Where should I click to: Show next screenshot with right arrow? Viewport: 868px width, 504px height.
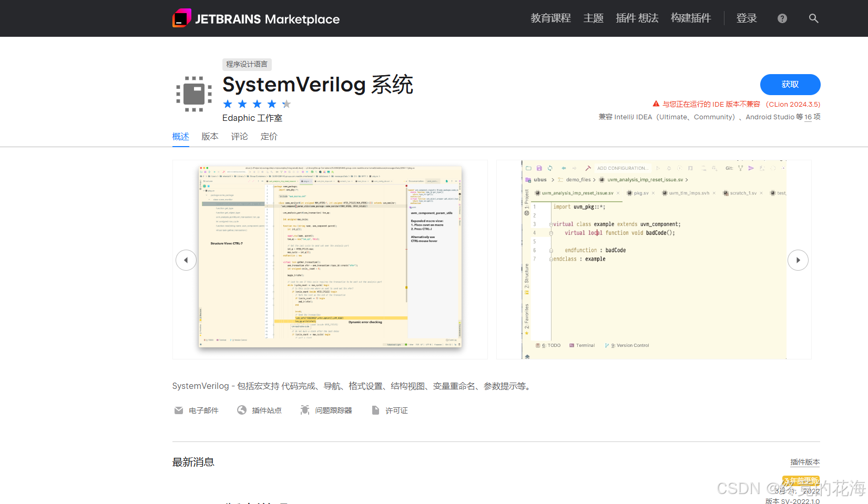pyautogui.click(x=798, y=260)
